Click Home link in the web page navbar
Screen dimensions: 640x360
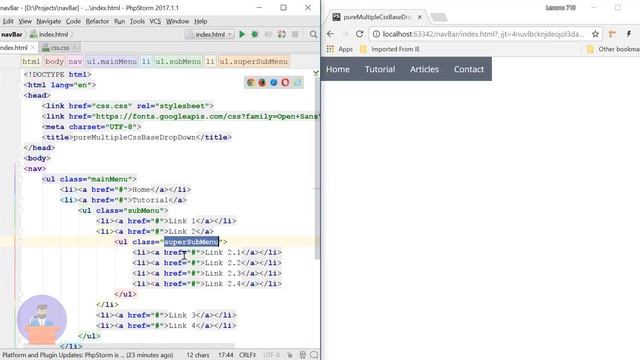point(338,69)
